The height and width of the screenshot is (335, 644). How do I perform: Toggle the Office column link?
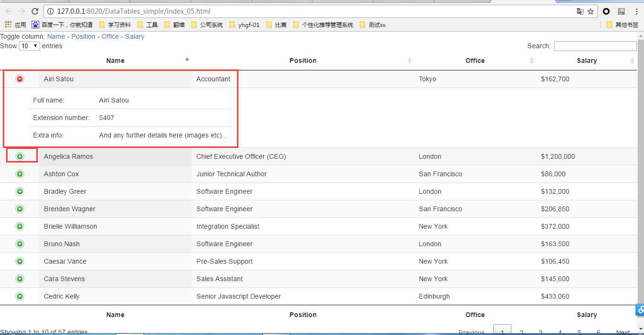110,36
